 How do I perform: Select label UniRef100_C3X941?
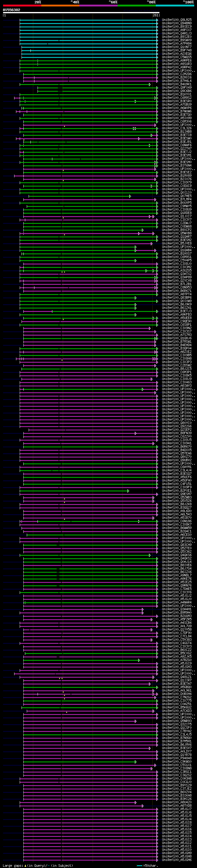[x=177, y=443]
